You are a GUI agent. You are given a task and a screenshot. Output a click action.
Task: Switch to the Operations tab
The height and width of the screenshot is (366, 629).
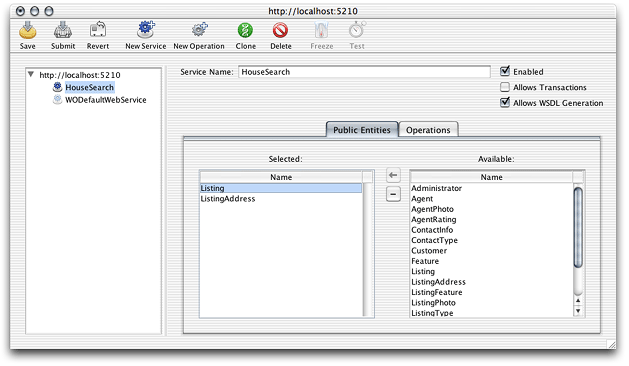tap(428, 130)
